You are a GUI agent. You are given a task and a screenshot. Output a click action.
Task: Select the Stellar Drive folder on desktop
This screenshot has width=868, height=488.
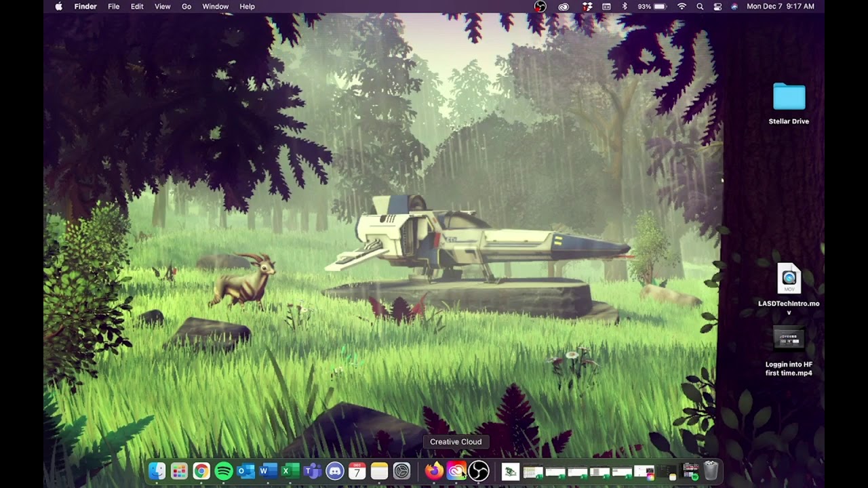789,104
